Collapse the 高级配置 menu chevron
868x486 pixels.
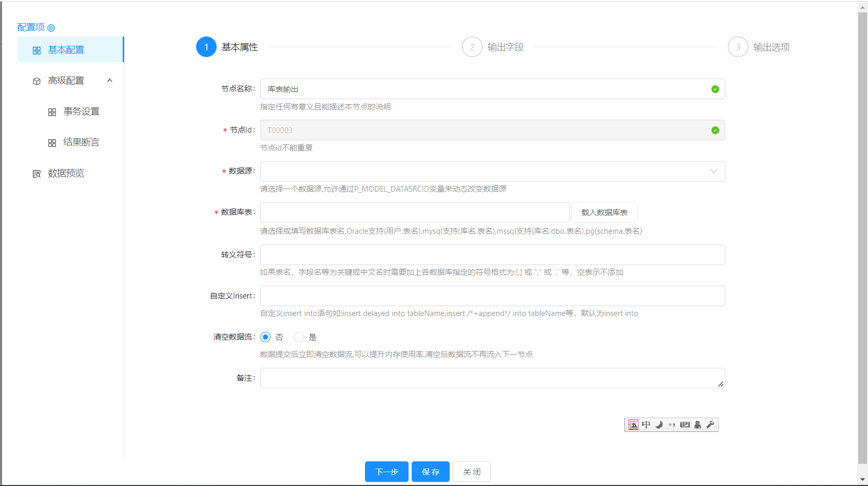pyautogui.click(x=110, y=81)
